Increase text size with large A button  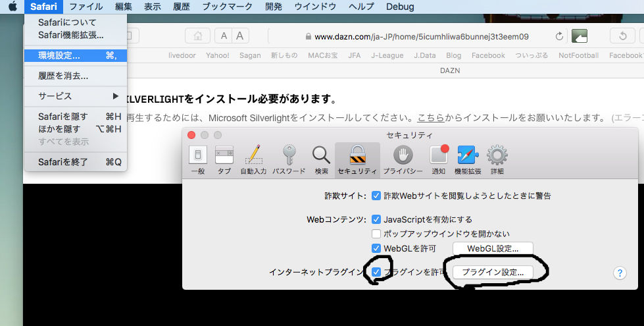[x=240, y=36]
